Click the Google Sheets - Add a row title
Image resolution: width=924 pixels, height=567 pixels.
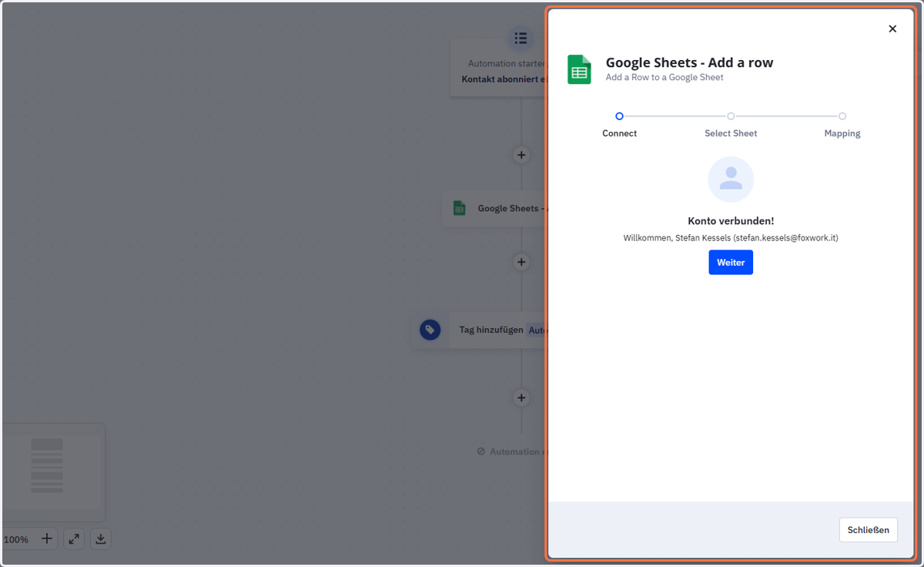click(689, 62)
